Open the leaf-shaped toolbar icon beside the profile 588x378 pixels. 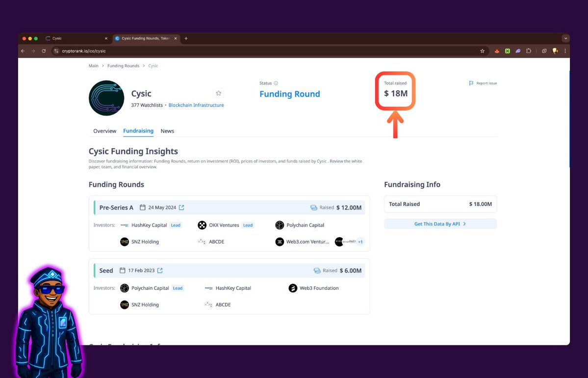(544, 51)
